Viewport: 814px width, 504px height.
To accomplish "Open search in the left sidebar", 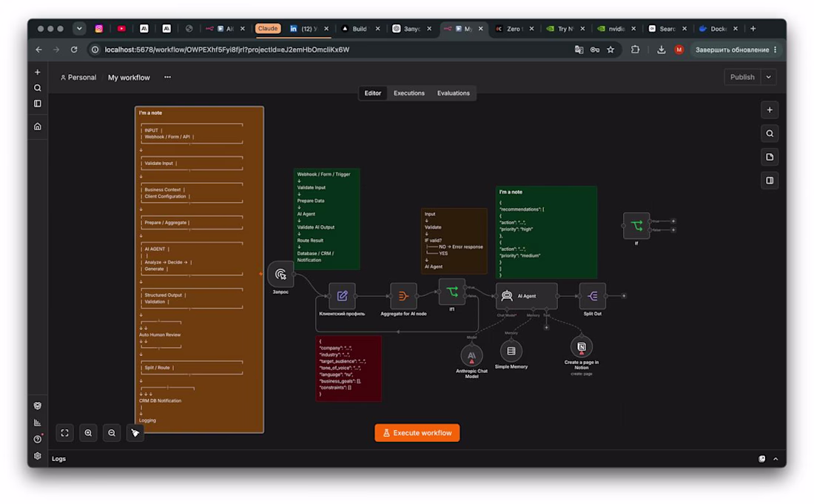I will tap(38, 88).
